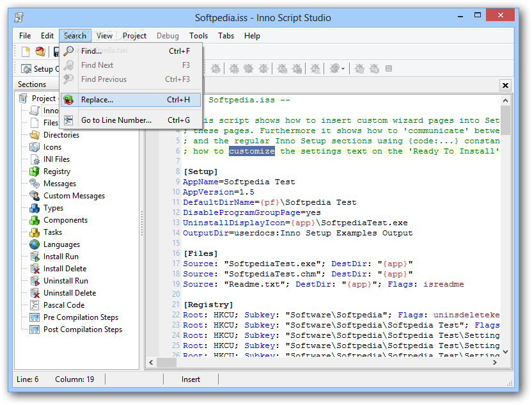Open the Project menu

tap(134, 36)
